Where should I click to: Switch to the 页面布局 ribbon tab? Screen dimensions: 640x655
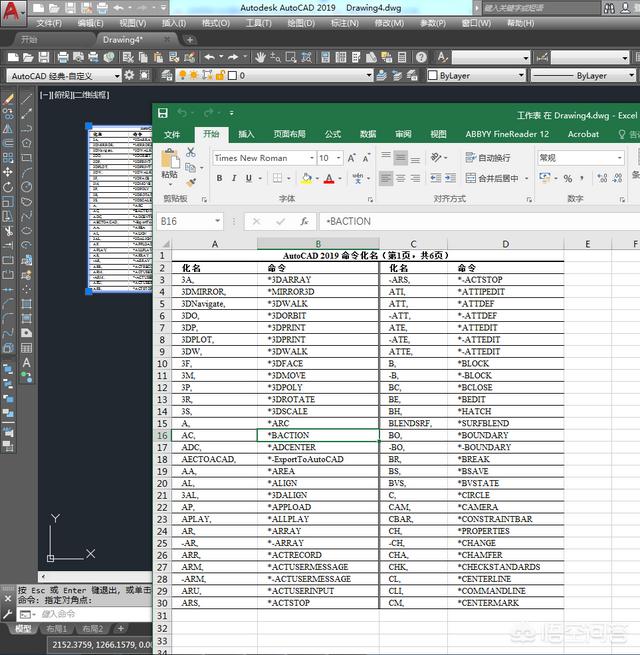point(290,134)
